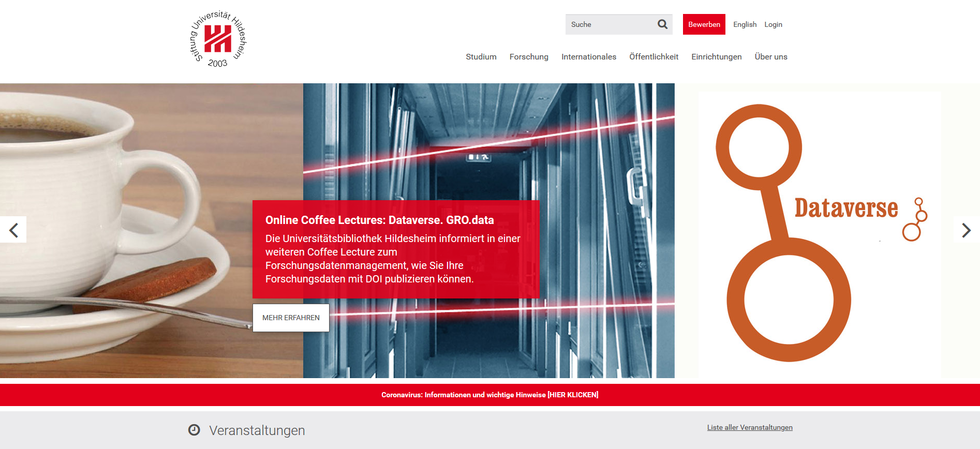
Task: Click the coffee cup slide image
Action: point(152,231)
